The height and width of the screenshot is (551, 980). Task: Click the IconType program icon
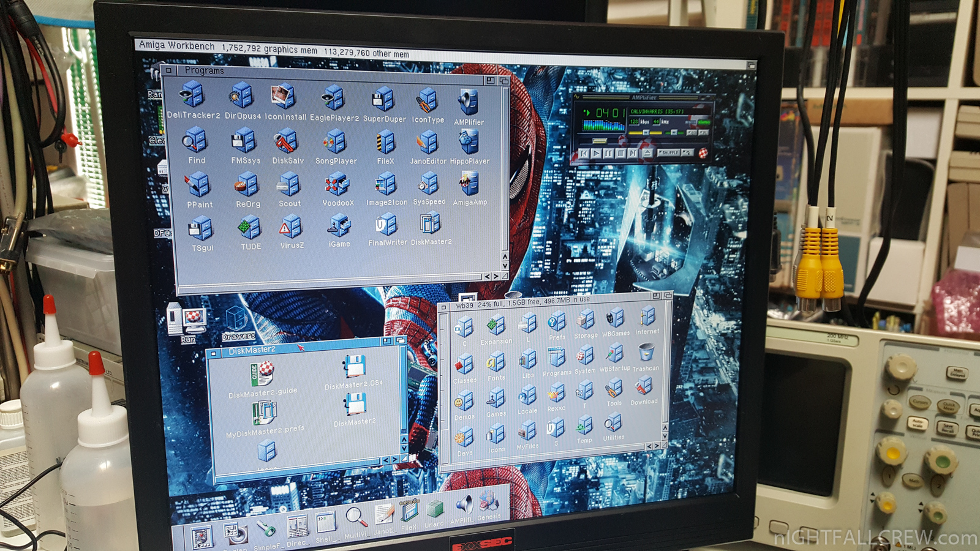click(x=427, y=100)
